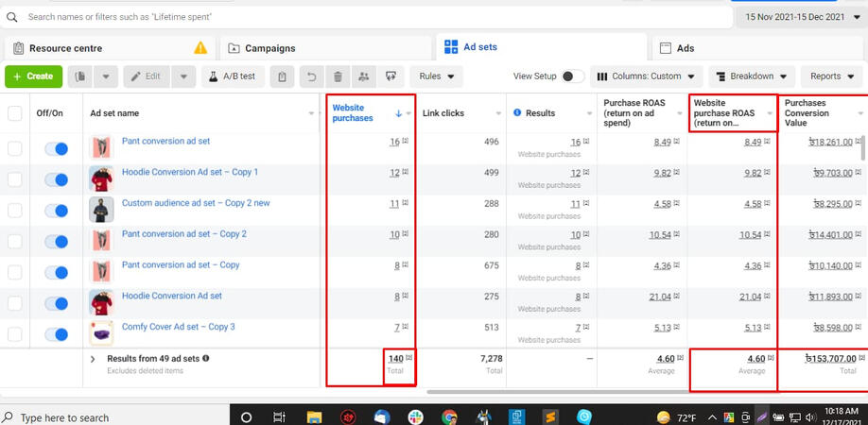868x425 pixels.
Task: Expand the Results from 49 ad sets row
Action: pyautogui.click(x=93, y=359)
